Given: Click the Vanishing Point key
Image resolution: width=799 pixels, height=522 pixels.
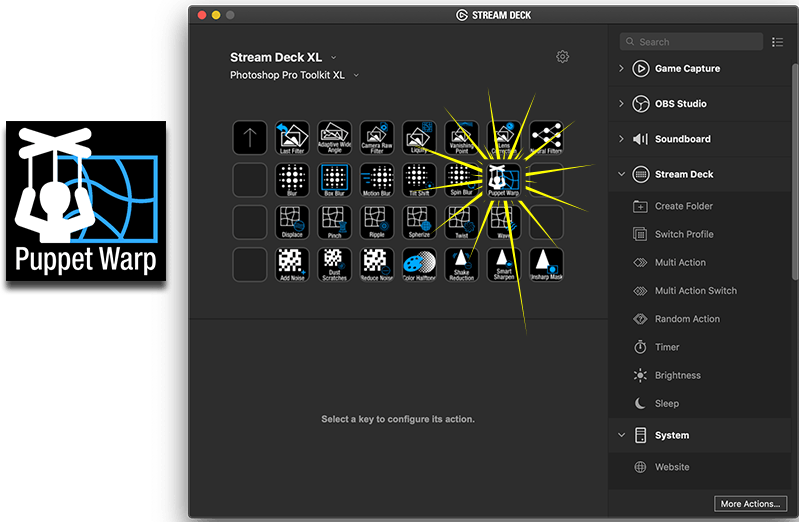Looking at the screenshot, I should coord(461,138).
